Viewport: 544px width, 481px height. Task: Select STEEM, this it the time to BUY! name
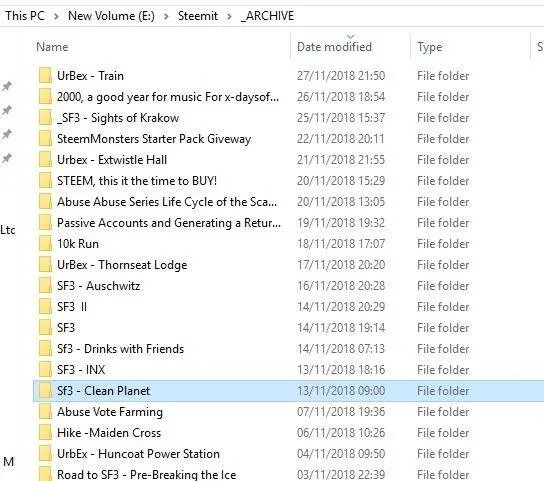tap(137, 181)
